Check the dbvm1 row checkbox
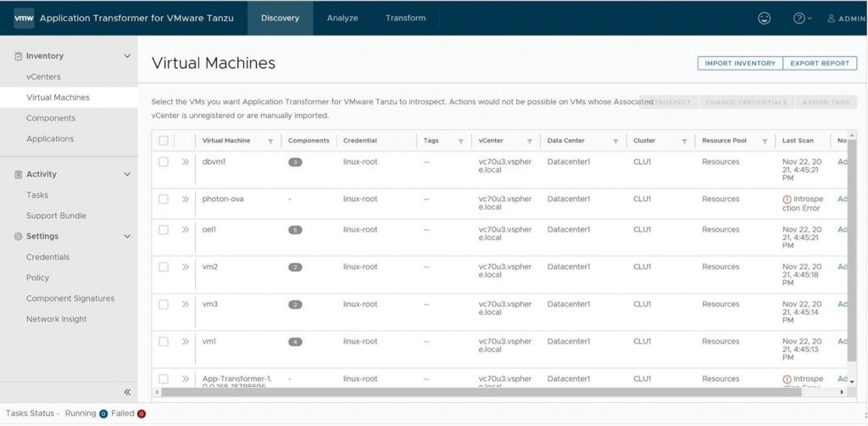The height and width of the screenshot is (426, 868). pyautogui.click(x=164, y=162)
